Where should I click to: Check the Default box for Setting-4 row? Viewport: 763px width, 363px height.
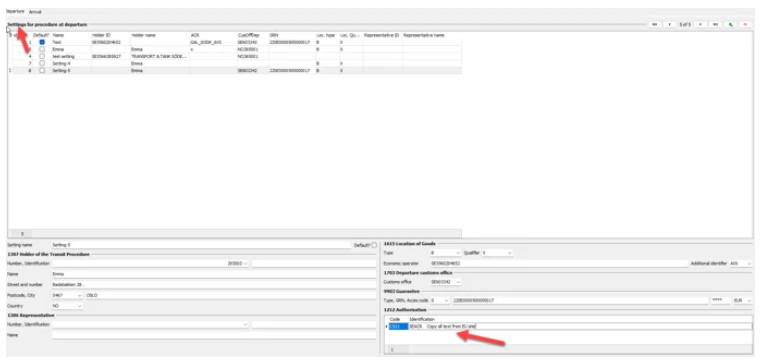tap(42, 63)
